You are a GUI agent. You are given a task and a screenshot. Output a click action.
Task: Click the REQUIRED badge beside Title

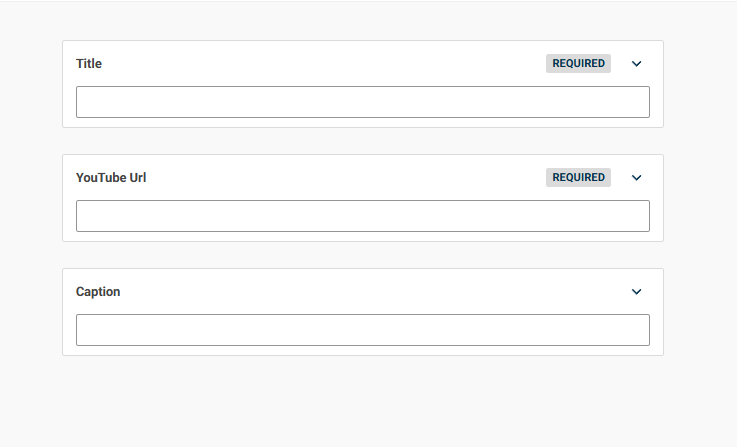tap(578, 63)
